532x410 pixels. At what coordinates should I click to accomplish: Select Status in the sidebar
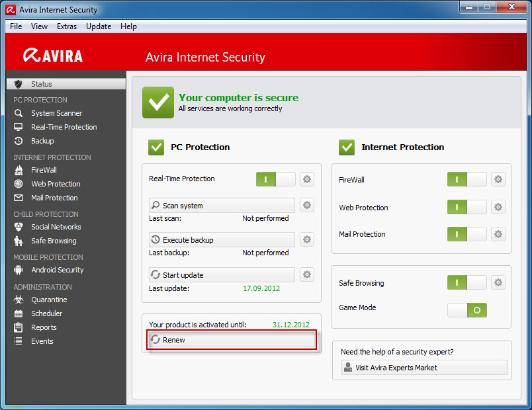pos(66,84)
